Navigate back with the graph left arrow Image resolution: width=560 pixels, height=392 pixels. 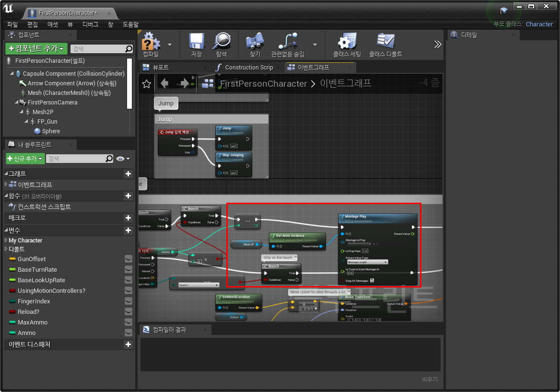click(x=164, y=83)
